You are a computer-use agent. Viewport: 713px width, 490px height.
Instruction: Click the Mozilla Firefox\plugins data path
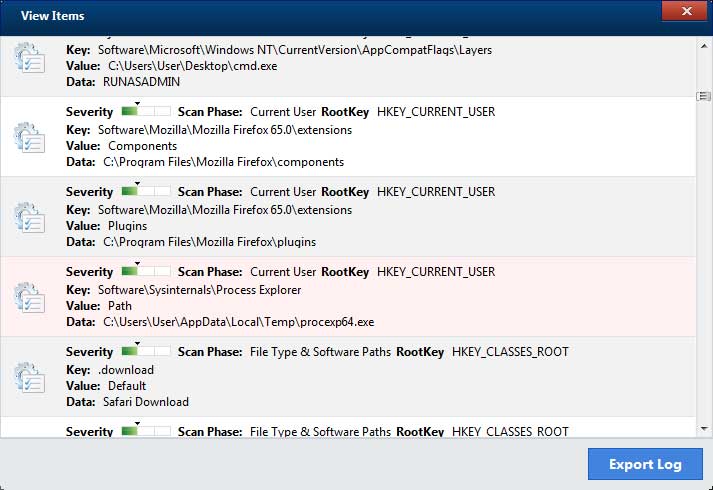[x=209, y=241]
